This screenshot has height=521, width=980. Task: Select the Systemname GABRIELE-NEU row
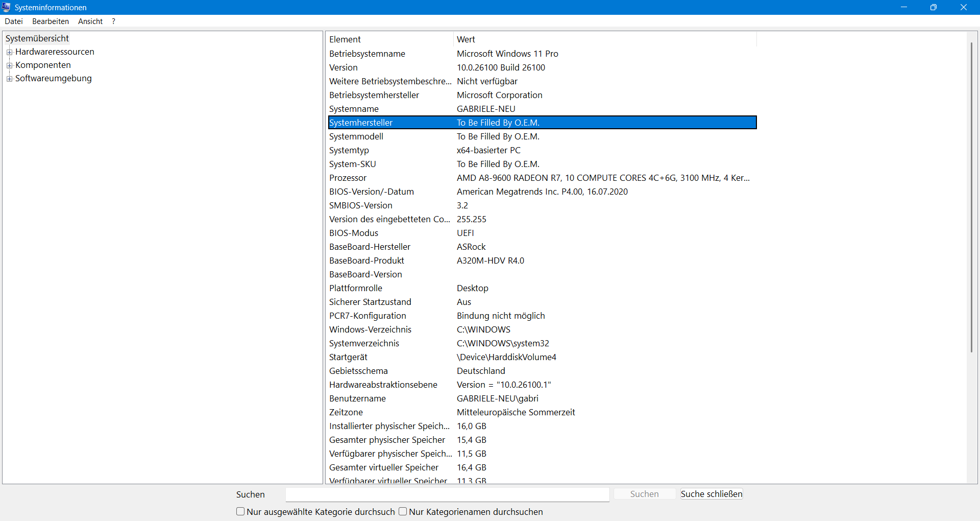pos(542,109)
